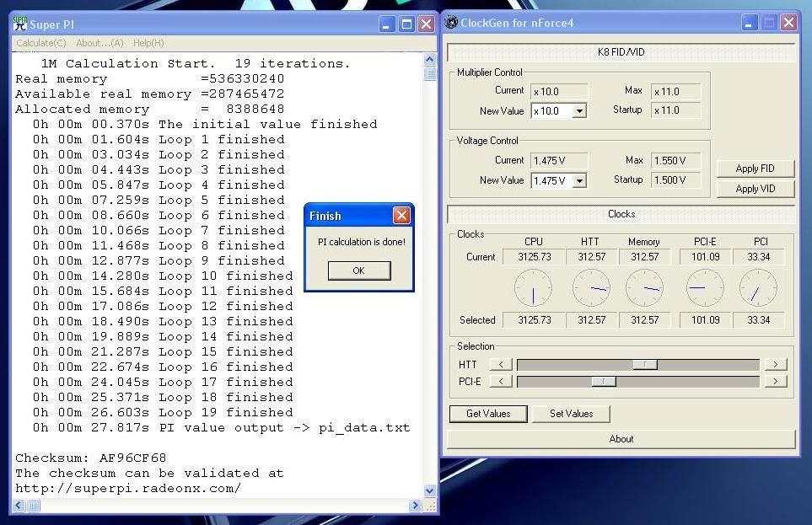Click the Super PI horizontal scrollbar right arrow
The width and height of the screenshot is (812, 525).
(x=414, y=506)
